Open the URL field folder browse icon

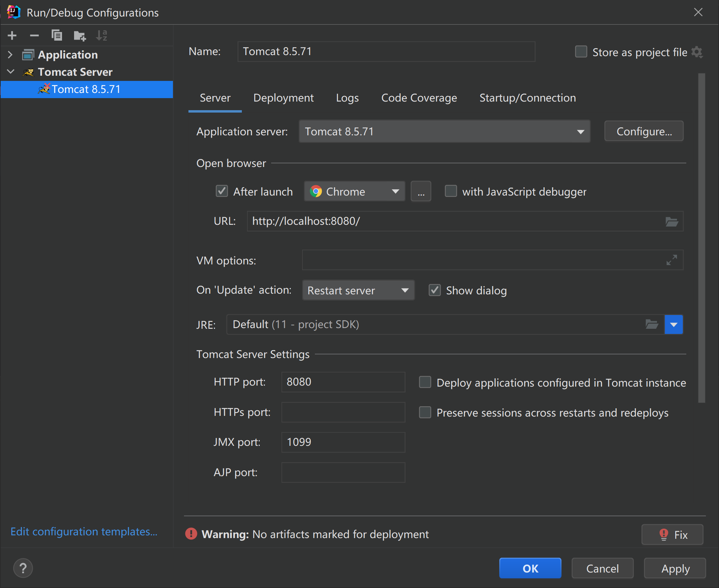pyautogui.click(x=671, y=221)
